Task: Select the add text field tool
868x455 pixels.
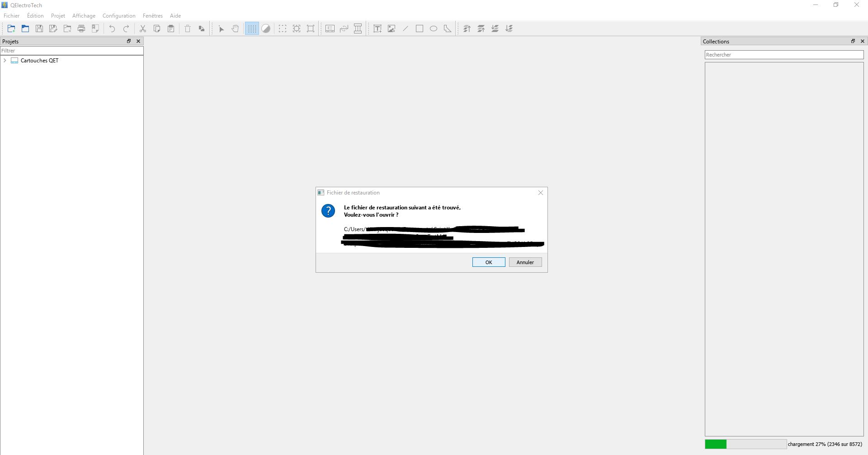Action: [377, 28]
